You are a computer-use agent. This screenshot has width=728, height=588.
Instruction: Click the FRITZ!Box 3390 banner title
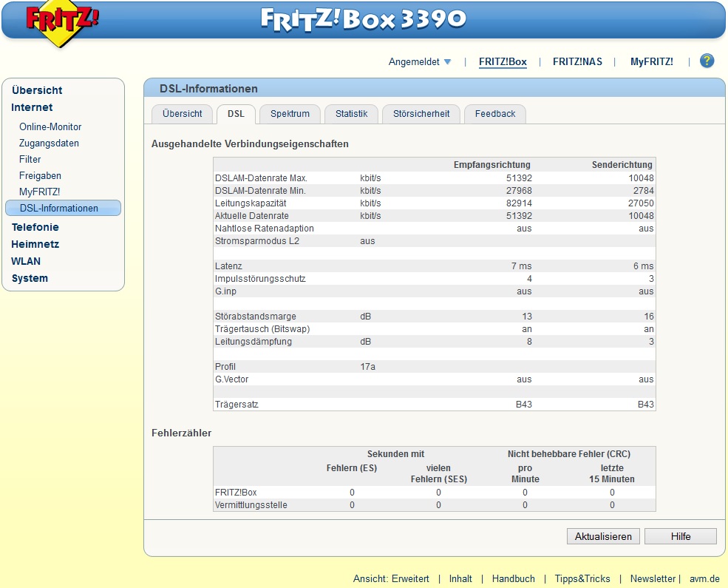[364, 19]
